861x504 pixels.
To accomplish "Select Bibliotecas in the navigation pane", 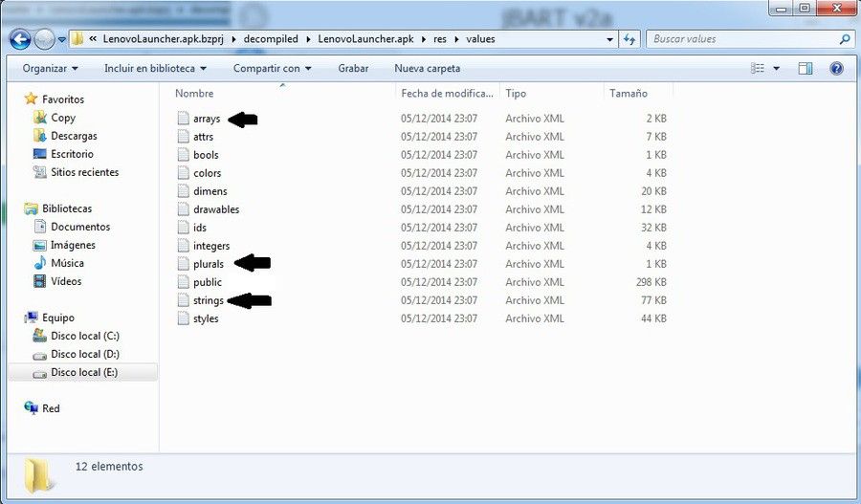I will coord(67,208).
